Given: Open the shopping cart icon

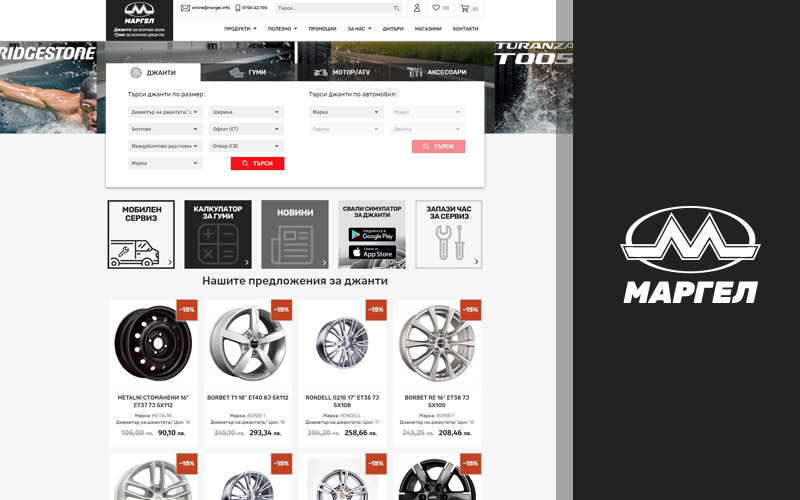Looking at the screenshot, I should point(464,8).
